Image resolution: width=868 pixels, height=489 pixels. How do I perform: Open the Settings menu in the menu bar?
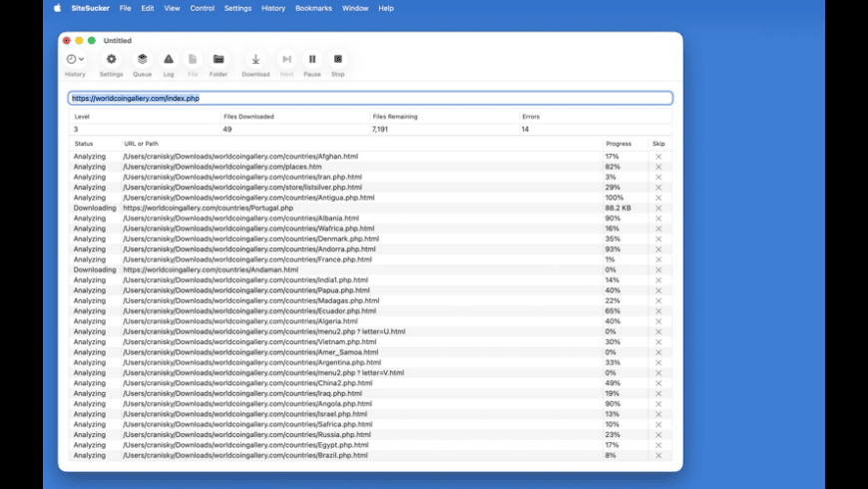[237, 8]
